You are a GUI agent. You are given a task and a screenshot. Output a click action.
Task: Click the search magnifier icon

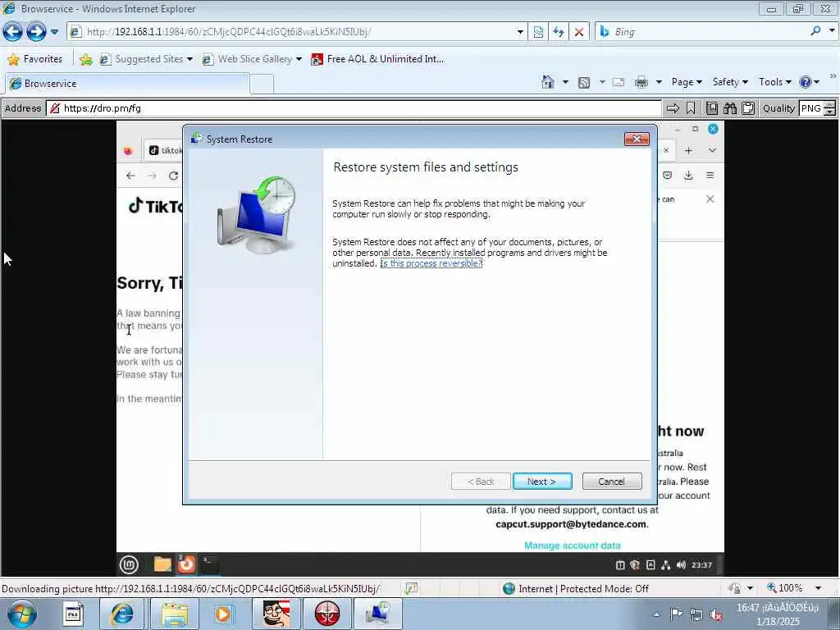click(x=815, y=31)
